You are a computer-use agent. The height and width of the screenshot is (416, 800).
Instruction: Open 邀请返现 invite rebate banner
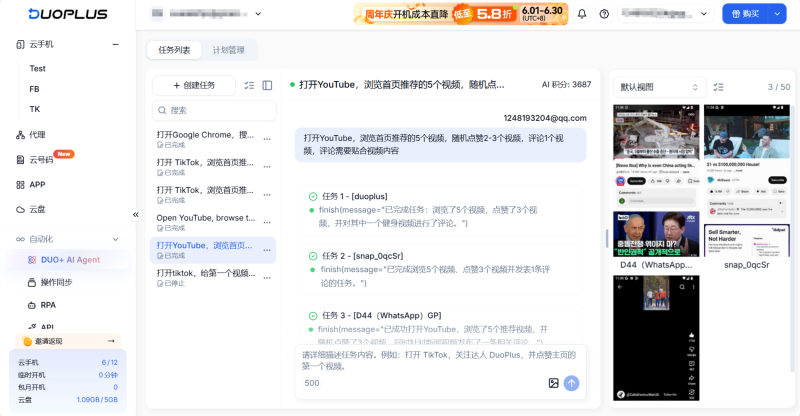point(68,341)
